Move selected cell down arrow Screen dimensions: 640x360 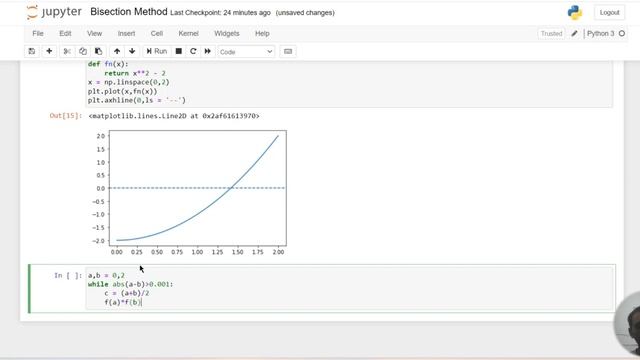tap(132, 51)
